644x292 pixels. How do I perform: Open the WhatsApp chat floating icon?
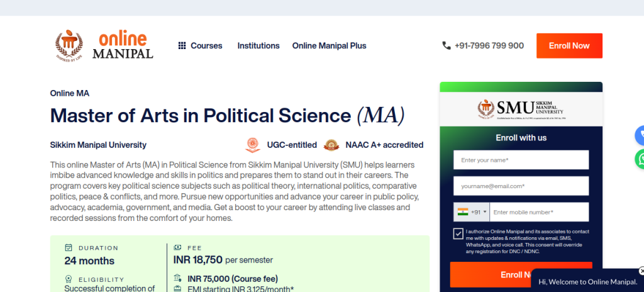click(640, 159)
